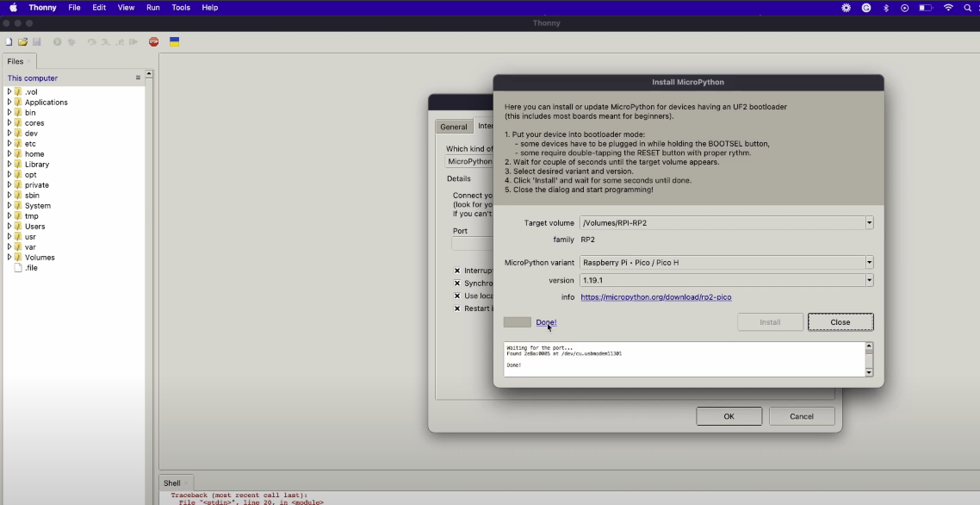
Task: Open Spotlight search in menu bar
Action: pyautogui.click(x=967, y=8)
